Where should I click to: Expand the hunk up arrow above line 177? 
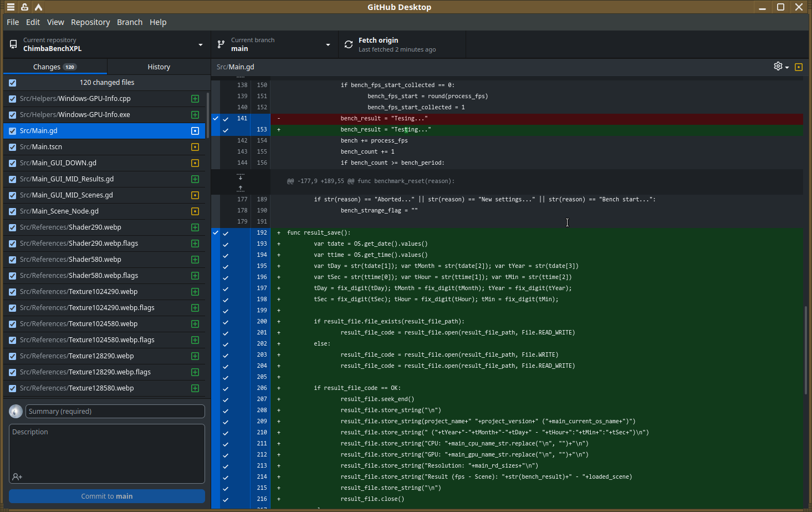(x=241, y=188)
